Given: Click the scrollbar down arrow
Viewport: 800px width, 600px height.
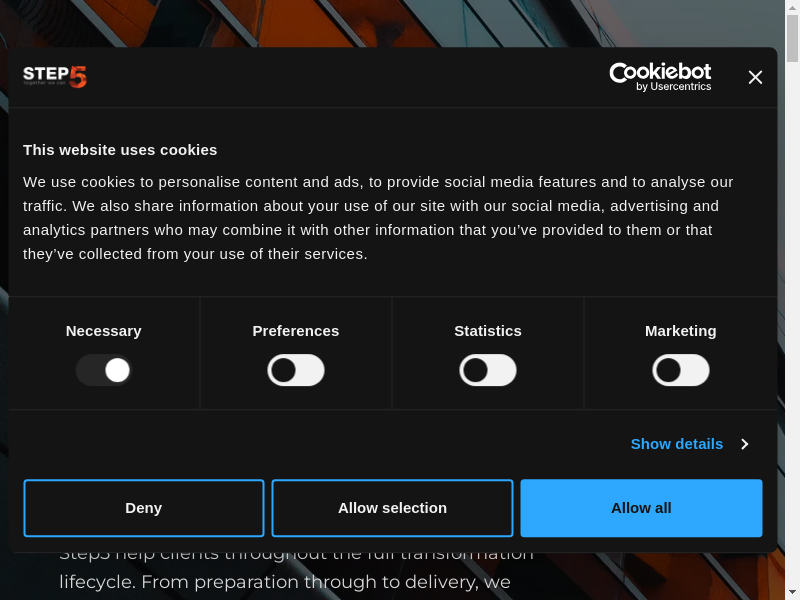Looking at the screenshot, I should [792, 593].
